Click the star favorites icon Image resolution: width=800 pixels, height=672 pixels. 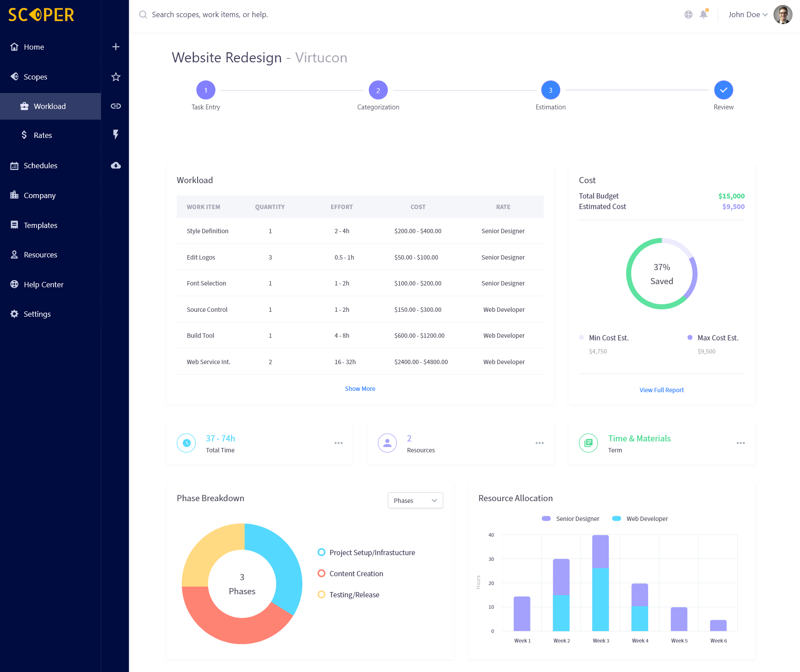pyautogui.click(x=115, y=77)
